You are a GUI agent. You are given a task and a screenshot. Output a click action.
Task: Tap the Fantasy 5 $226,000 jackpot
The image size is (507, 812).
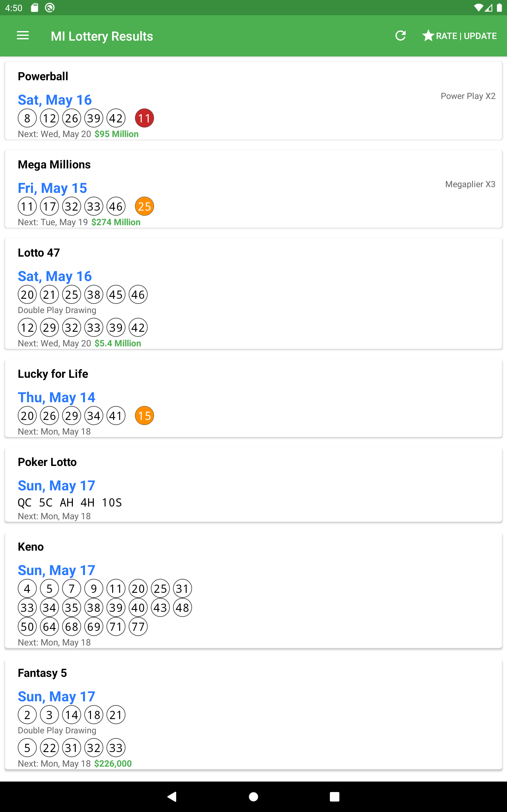pyautogui.click(x=113, y=763)
